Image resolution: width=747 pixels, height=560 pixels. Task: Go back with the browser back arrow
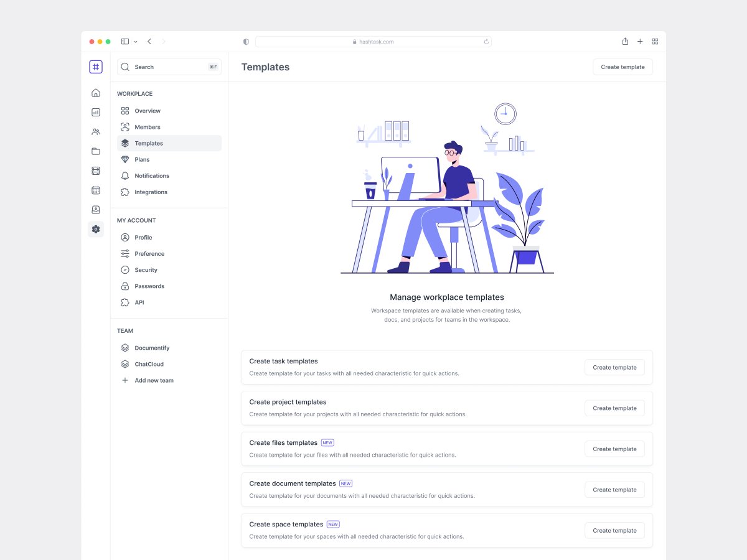click(149, 42)
